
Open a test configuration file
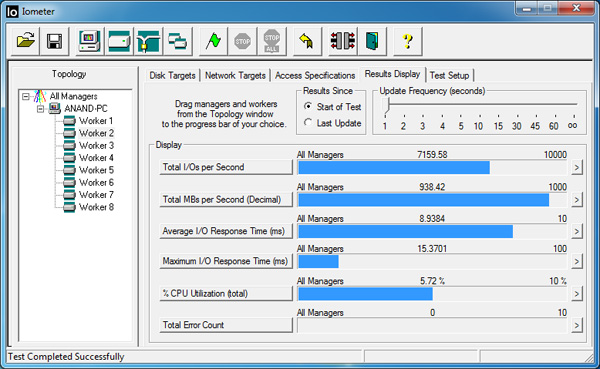click(x=25, y=41)
